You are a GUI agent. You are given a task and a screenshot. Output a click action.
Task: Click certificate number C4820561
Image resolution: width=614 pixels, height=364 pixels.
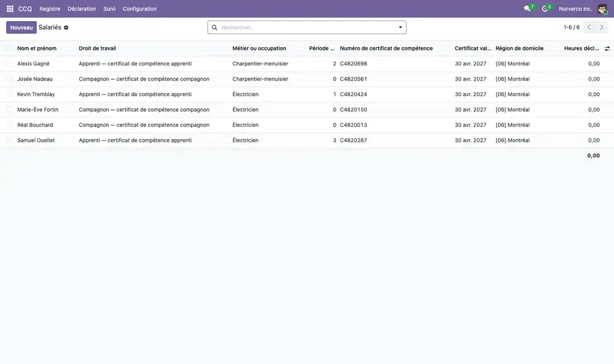(x=353, y=78)
